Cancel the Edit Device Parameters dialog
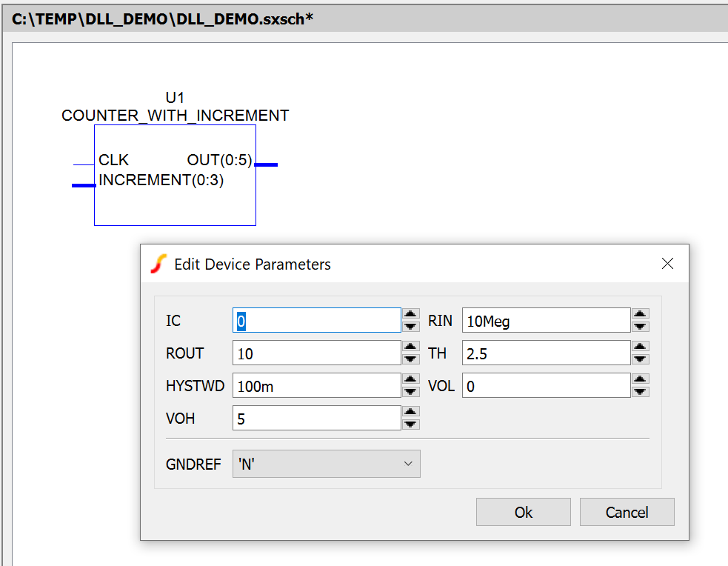The height and width of the screenshot is (566, 728). coord(627,512)
